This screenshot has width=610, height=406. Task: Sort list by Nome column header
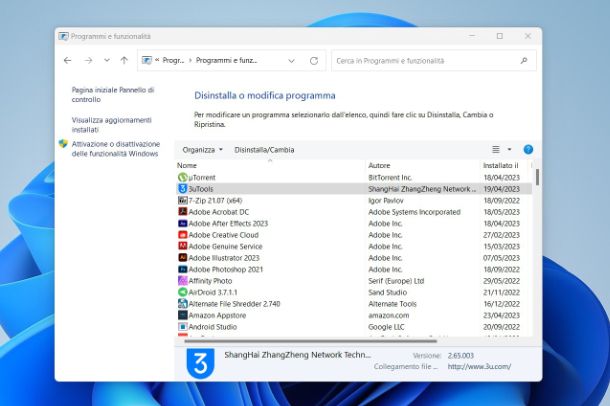187,165
